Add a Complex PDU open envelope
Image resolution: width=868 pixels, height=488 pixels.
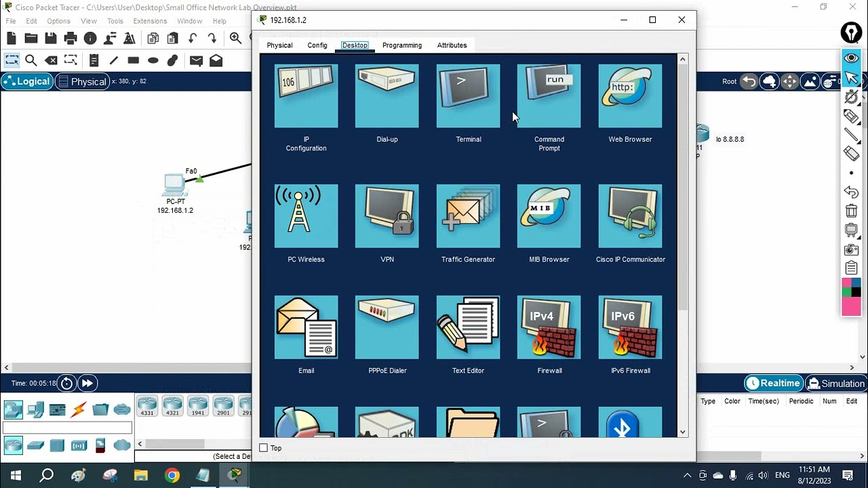pyautogui.click(x=216, y=60)
